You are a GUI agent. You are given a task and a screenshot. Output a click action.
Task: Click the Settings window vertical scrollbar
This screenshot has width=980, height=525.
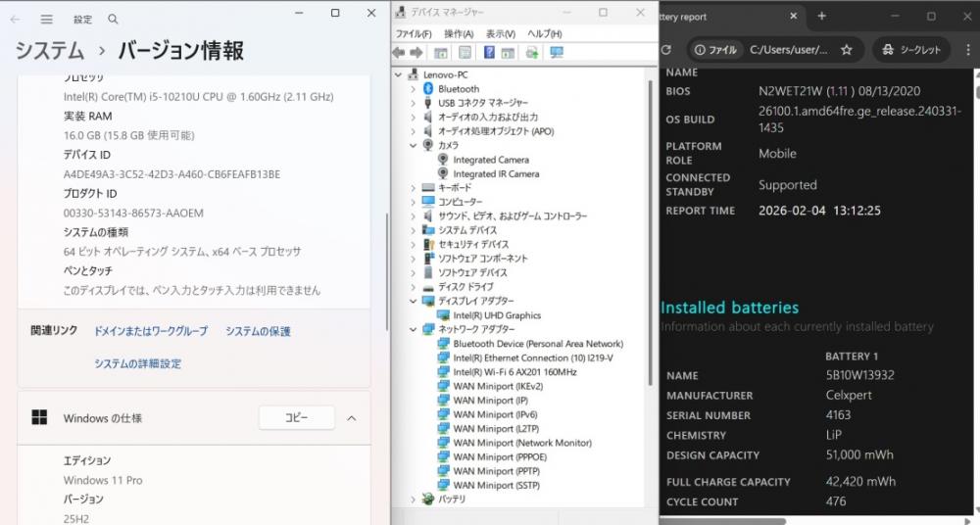coord(387,270)
